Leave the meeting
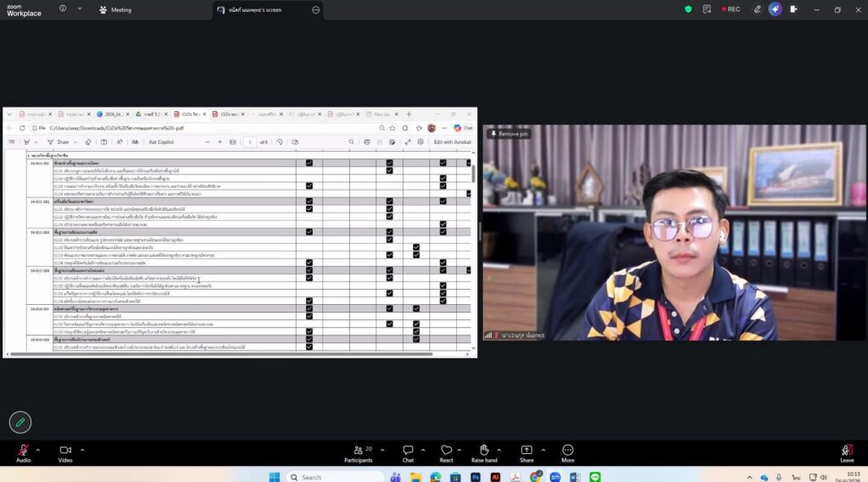Viewport: 868px width, 482px height. click(846, 452)
